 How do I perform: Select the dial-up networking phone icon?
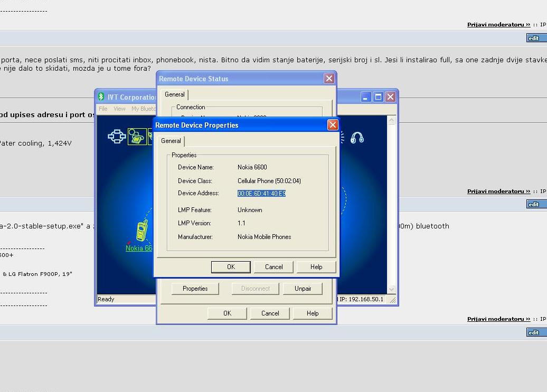click(x=137, y=137)
